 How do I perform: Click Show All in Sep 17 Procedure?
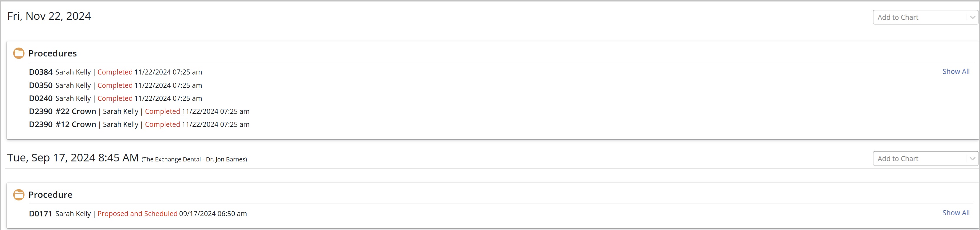click(956, 213)
